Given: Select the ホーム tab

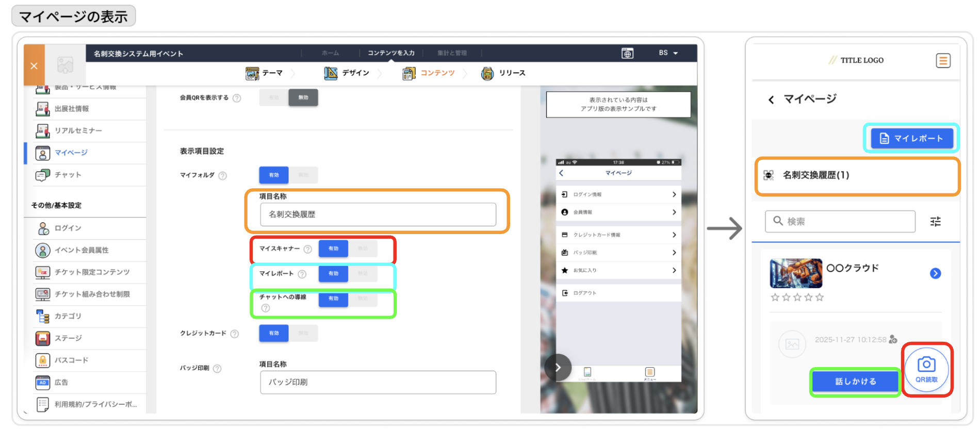Looking at the screenshot, I should [330, 53].
